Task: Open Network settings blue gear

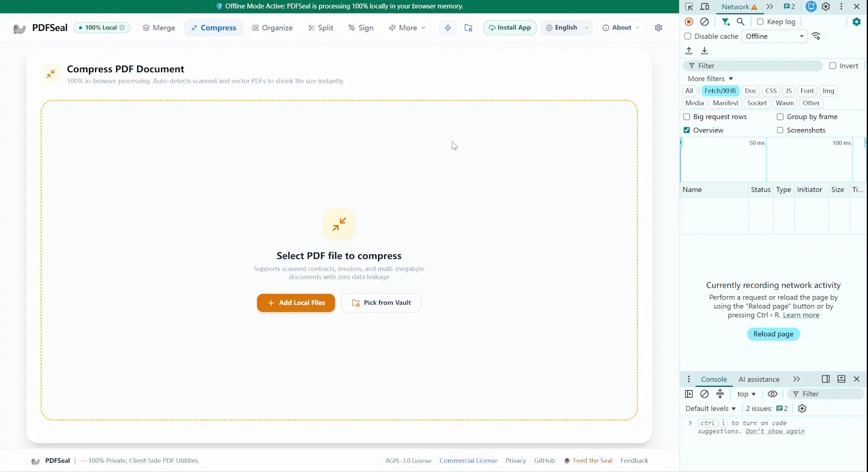Action: click(857, 22)
